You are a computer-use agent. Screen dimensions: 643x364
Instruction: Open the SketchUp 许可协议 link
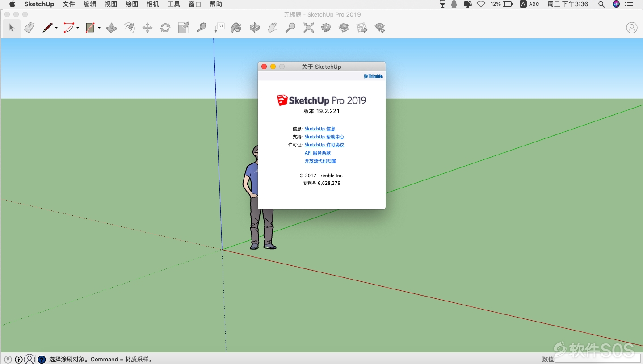tap(324, 145)
